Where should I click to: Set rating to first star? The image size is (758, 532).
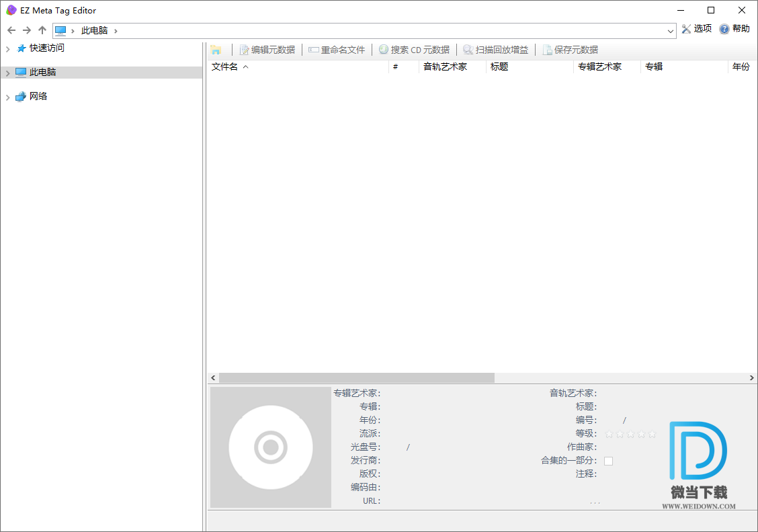609,434
